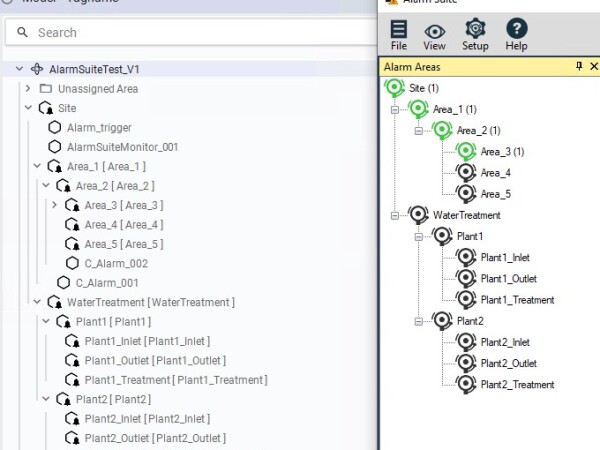This screenshot has width=600, height=450.
Task: Click the Area_4 [ Area_4 ] bell icon
Action: (72, 225)
